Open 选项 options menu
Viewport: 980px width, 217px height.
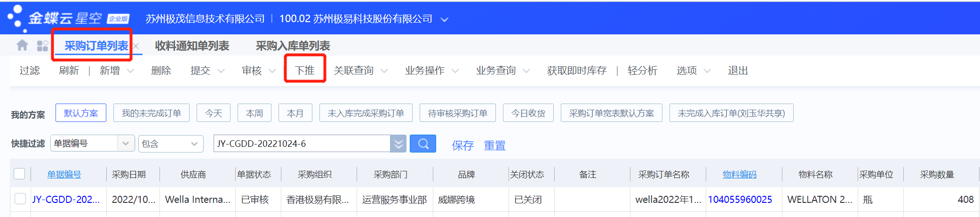point(687,71)
